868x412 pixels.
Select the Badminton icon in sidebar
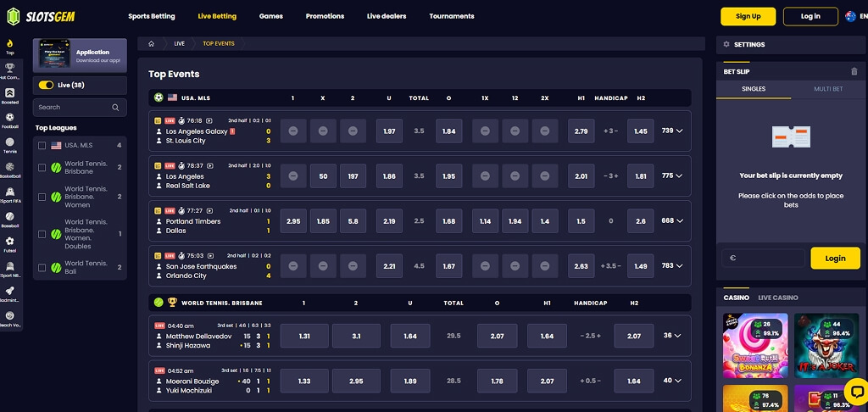(10, 291)
